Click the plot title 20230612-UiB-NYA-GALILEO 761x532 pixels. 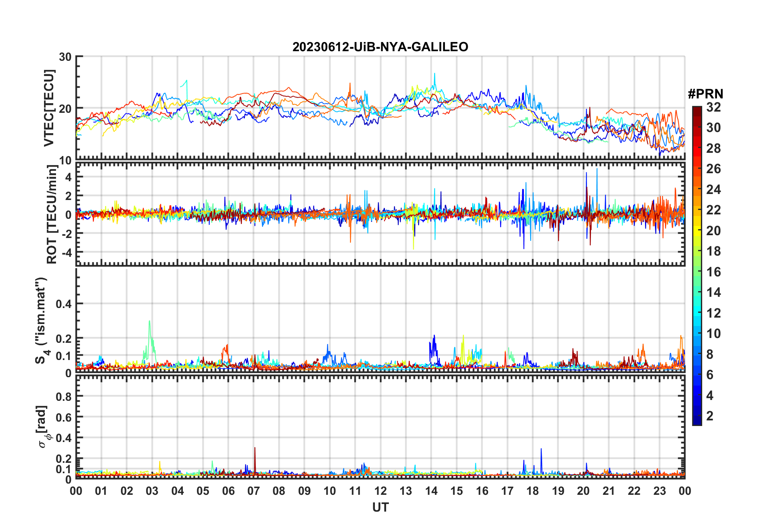[x=380, y=47]
